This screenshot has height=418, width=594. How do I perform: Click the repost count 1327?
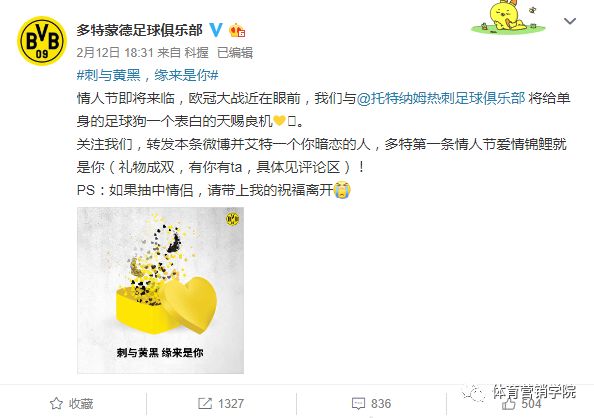230,404
